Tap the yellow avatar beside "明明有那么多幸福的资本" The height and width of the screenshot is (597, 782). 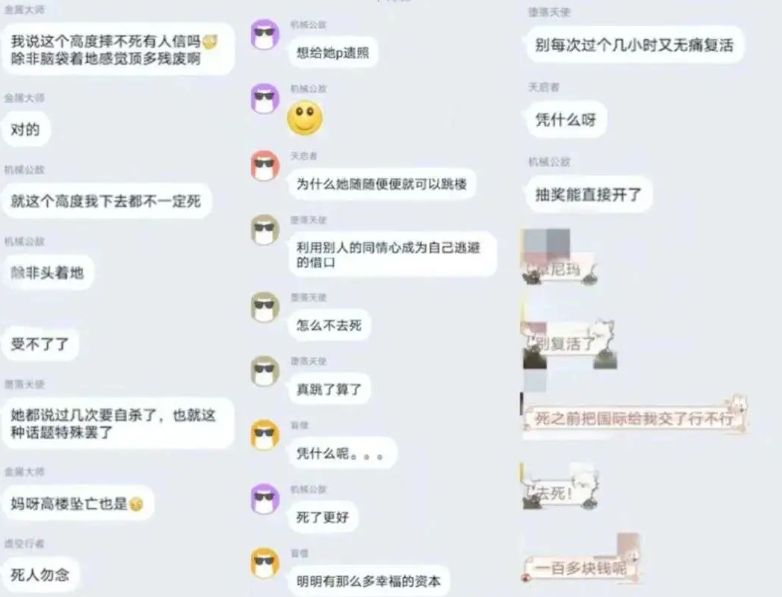265,563
